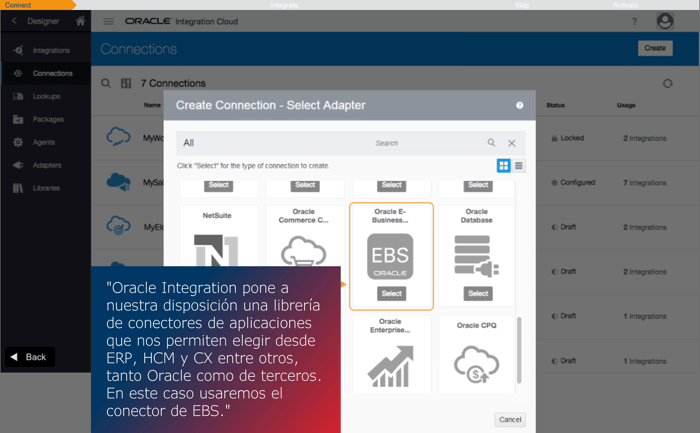Click the EBS Oracle adapter icon

pos(390,257)
